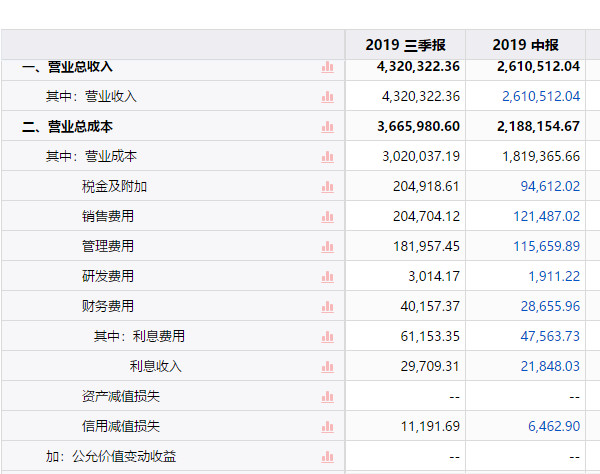Screen dimensions: 600x474
Task: Open blue value 47,563.73 for 利息费用
Action: (x=550, y=336)
